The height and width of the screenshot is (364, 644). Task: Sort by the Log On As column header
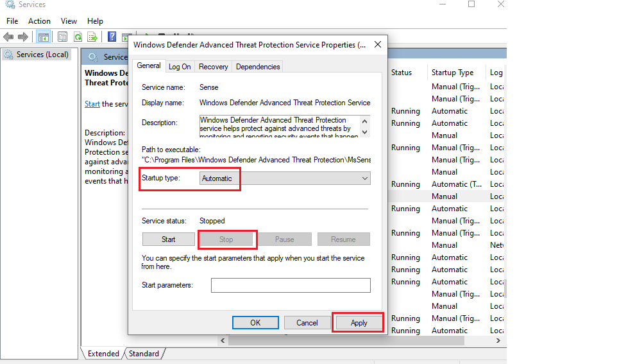[x=496, y=73]
